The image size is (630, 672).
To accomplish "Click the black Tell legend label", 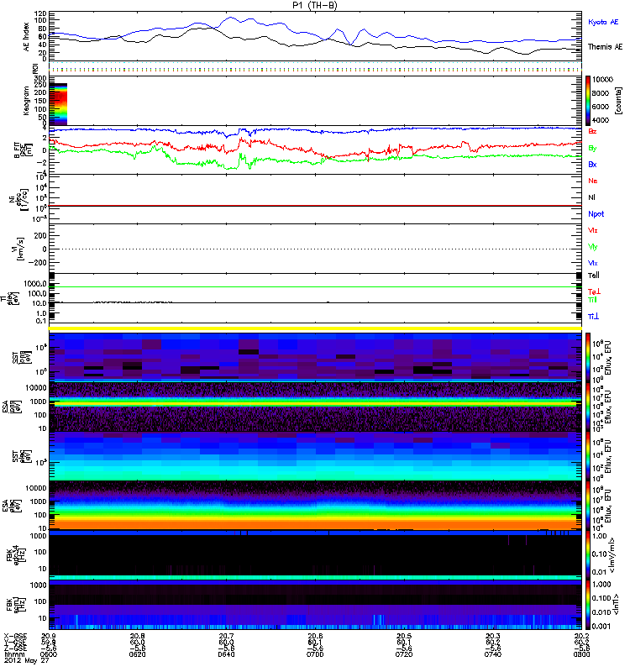I will point(594,276).
